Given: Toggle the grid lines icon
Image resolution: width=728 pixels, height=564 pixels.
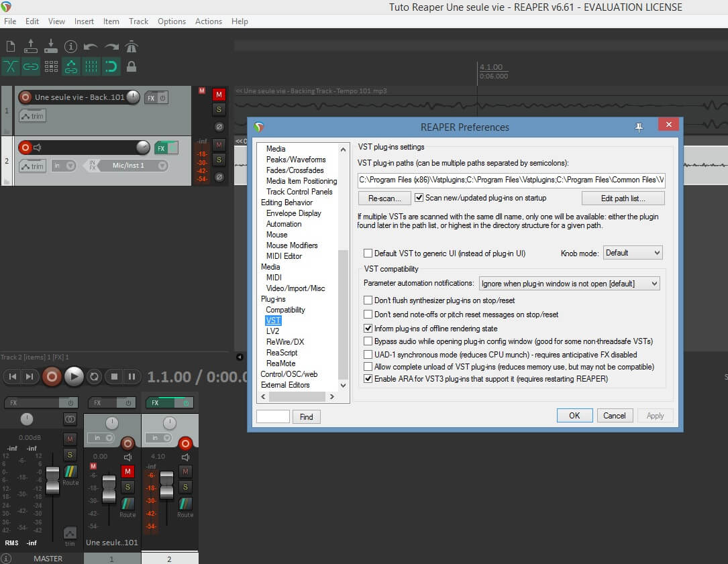Looking at the screenshot, I should [x=91, y=66].
